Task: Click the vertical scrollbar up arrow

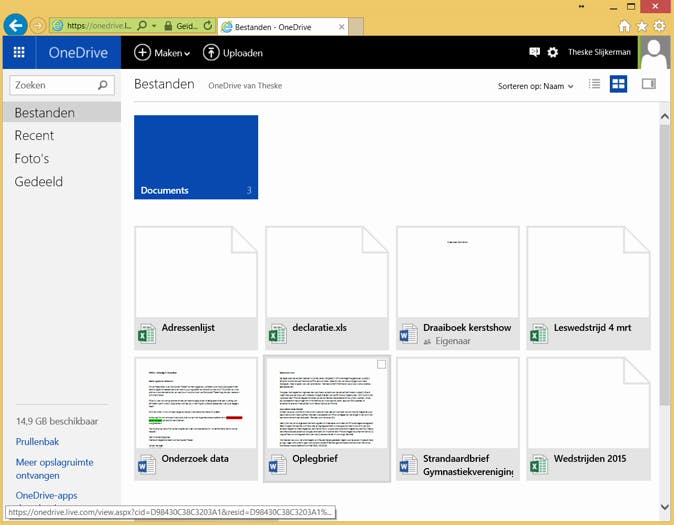Action: pyautogui.click(x=665, y=116)
